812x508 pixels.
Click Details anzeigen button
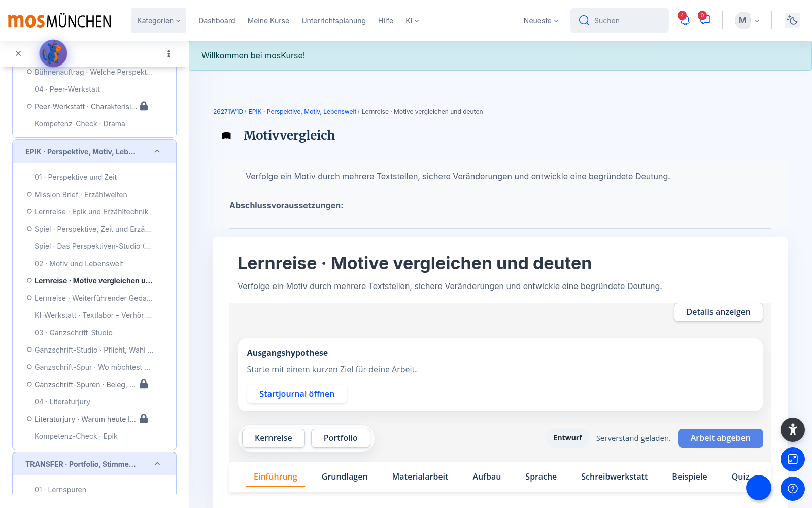[x=718, y=312]
